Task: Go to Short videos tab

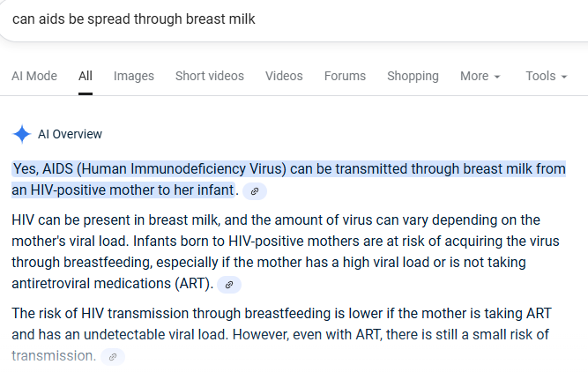Action: coord(210,76)
